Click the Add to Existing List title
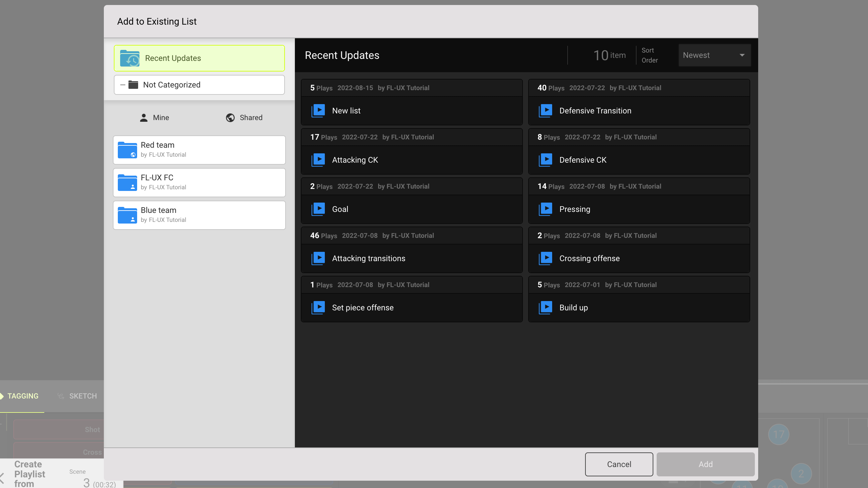Screen dimensions: 868x488 point(157,22)
